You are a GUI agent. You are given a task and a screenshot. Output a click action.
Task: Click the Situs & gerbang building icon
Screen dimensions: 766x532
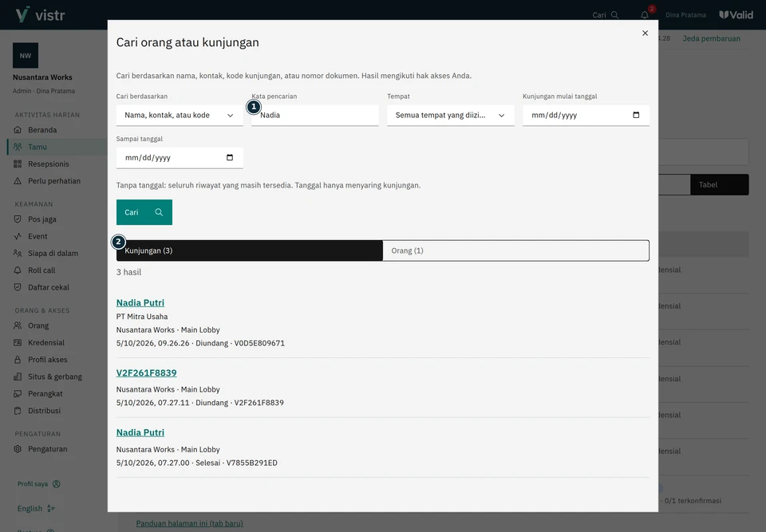[x=18, y=377]
